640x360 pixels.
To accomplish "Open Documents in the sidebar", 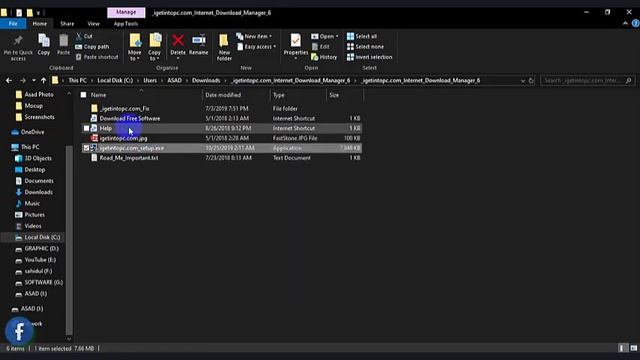I will coord(39,181).
